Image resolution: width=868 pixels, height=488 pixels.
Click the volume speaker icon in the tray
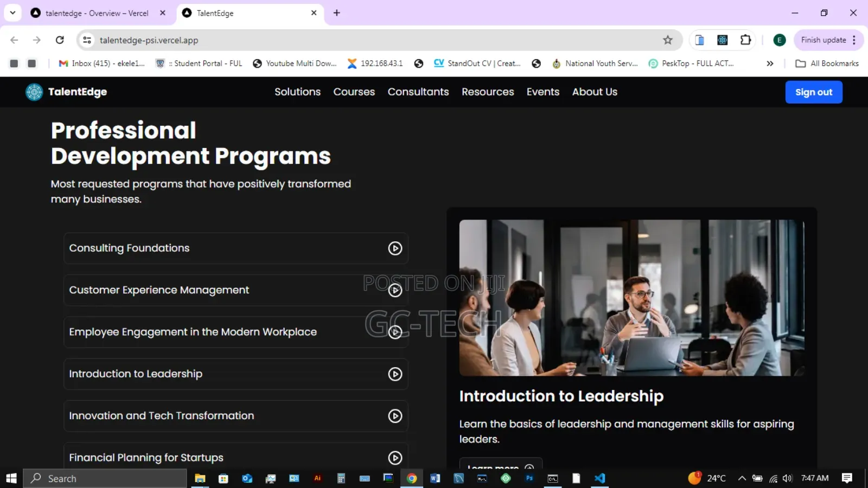788,478
